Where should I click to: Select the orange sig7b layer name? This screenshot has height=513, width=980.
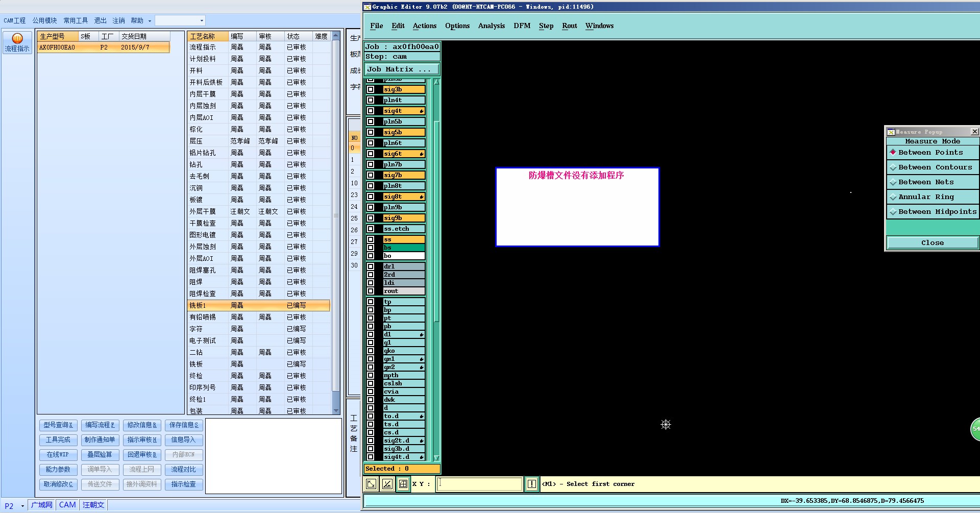point(404,175)
